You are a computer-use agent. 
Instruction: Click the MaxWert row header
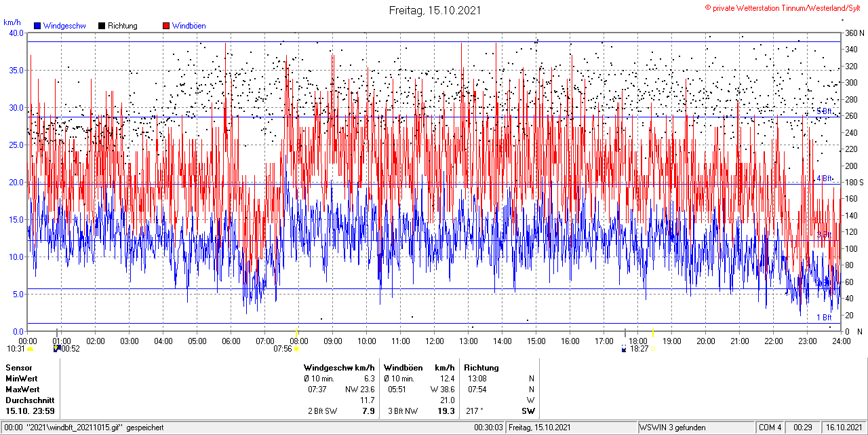pyautogui.click(x=22, y=389)
